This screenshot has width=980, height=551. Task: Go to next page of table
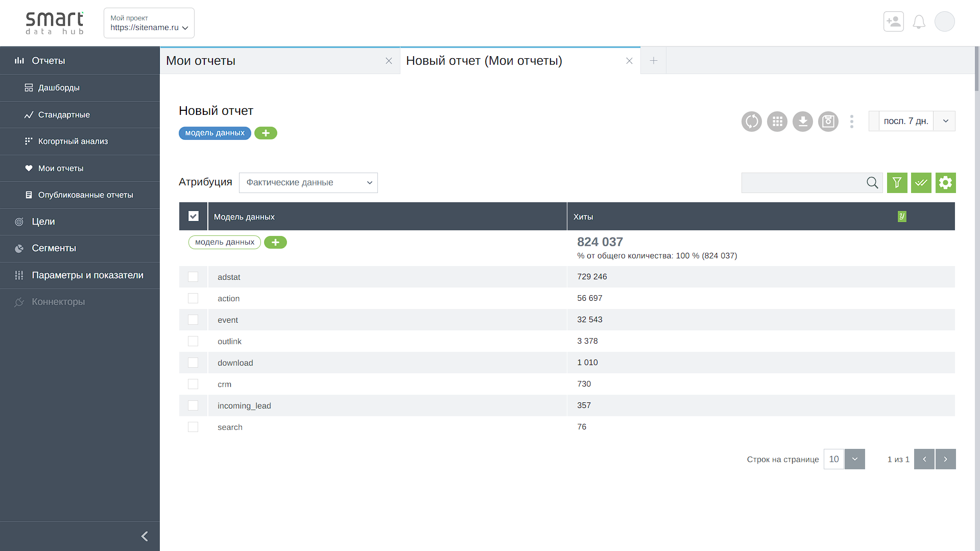[x=946, y=459]
